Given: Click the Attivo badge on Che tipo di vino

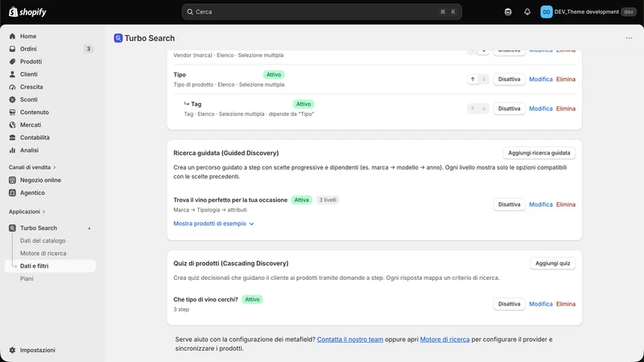Looking at the screenshot, I should pyautogui.click(x=252, y=299).
